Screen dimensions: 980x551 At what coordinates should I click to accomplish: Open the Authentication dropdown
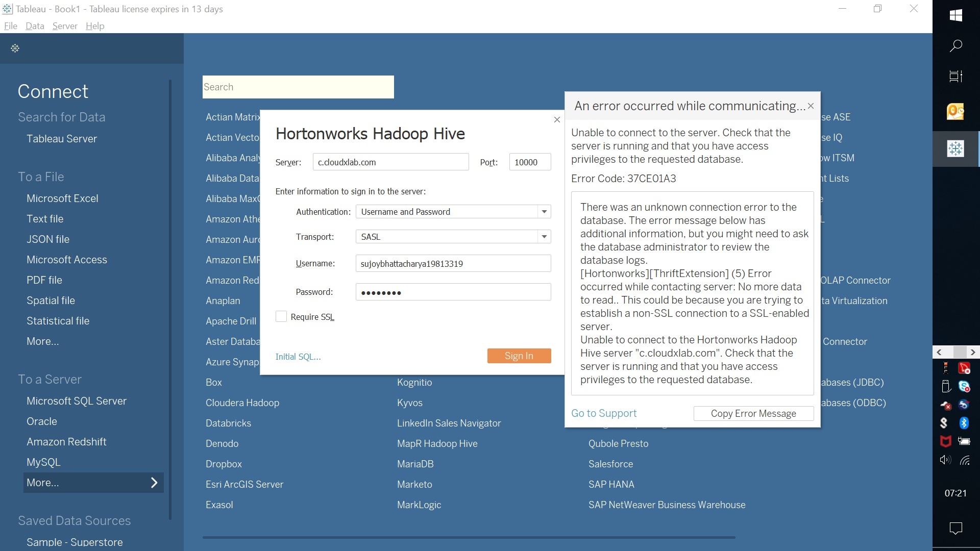click(544, 212)
